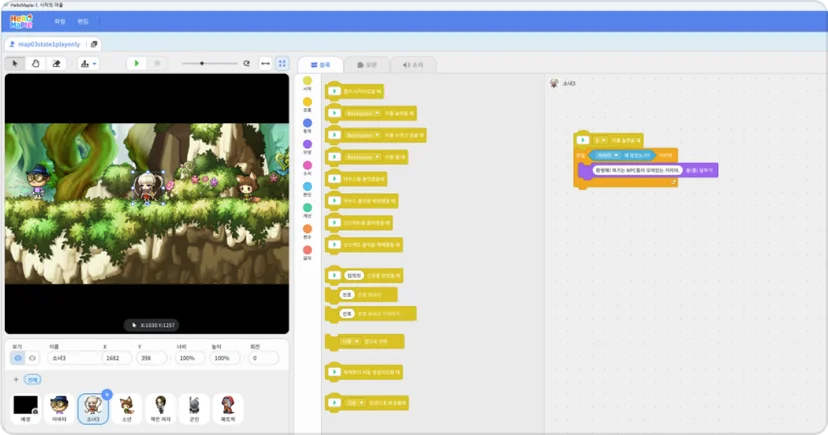Click the topmost yellow start block in palette
828x435 pixels.
[x=354, y=91]
